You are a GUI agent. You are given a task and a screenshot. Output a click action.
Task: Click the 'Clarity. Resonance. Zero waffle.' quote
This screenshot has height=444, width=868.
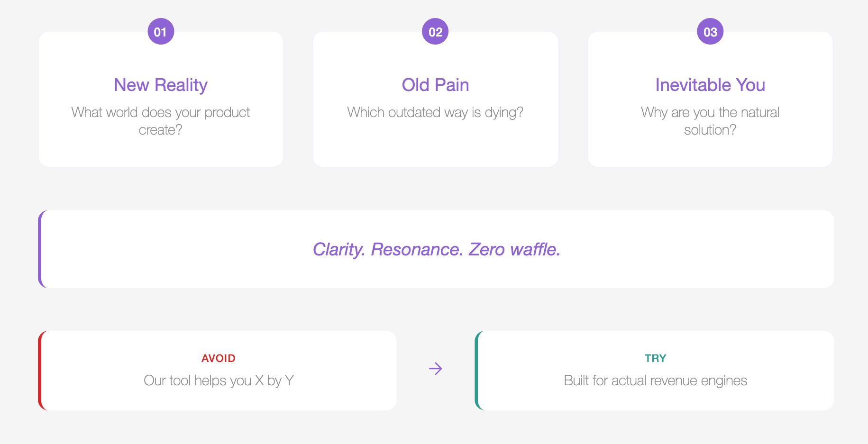436,249
